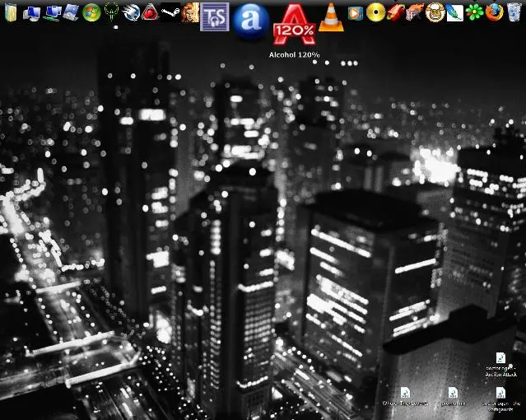The image size is (526, 420).
Task: Launch the Quake III game icon
Action: click(111, 12)
